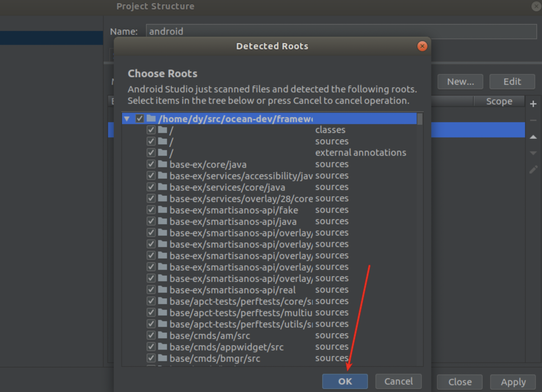
Task: Uncheck the base-ex/core/java checkbox
Action: [151, 164]
